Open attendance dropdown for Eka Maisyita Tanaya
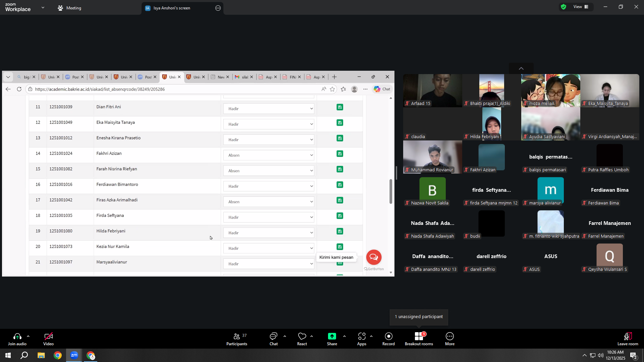This screenshot has width=644, height=362. tap(269, 124)
